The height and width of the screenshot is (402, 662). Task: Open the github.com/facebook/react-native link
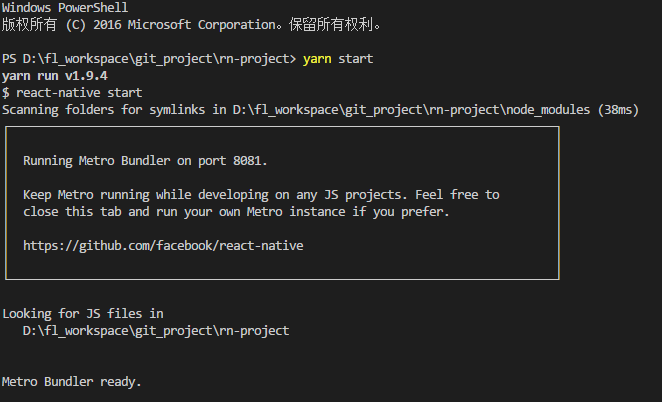[x=162, y=245]
